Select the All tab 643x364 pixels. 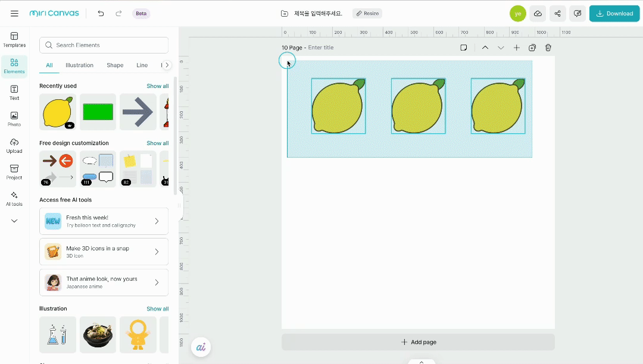point(49,65)
